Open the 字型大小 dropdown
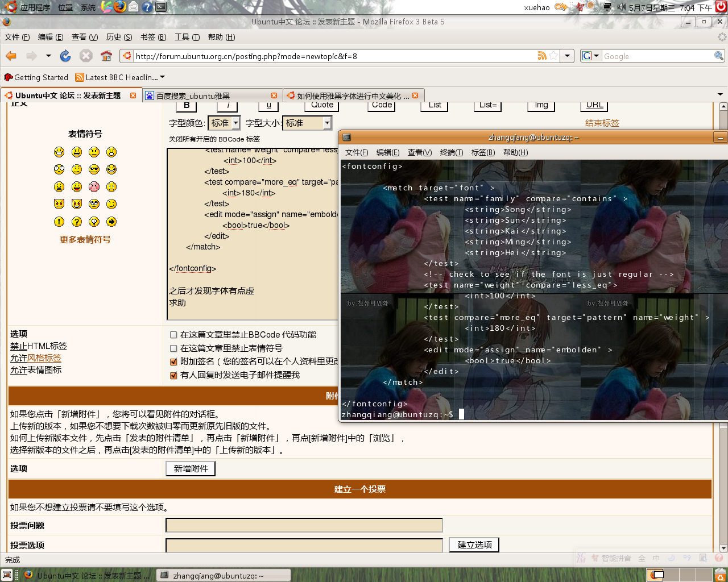This screenshot has width=728, height=582. click(x=307, y=123)
